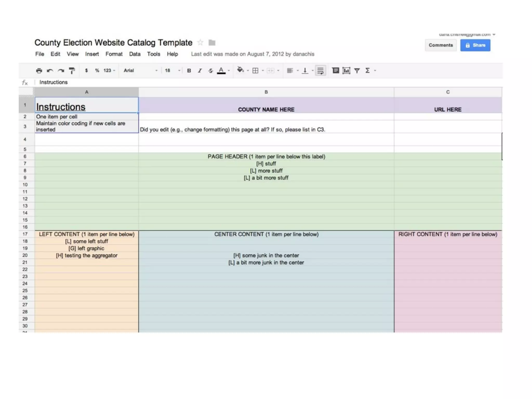Click the insert chart icon
532x399 pixels.
(346, 71)
